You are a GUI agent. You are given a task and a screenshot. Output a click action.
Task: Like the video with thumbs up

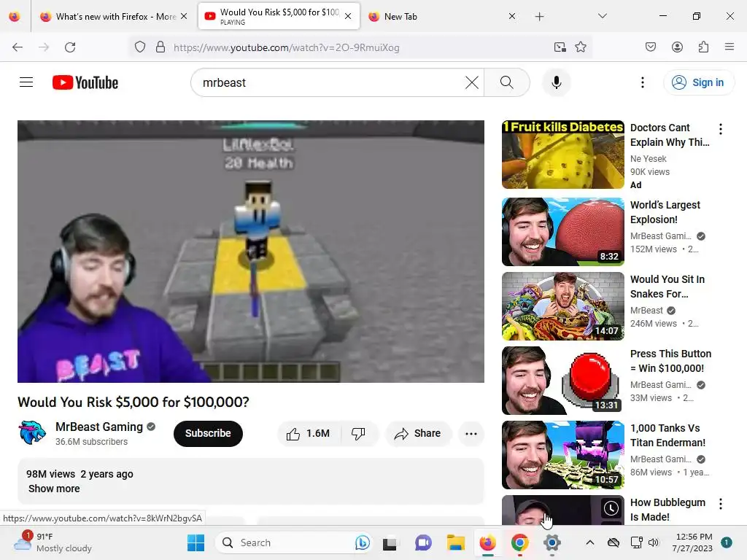click(309, 433)
